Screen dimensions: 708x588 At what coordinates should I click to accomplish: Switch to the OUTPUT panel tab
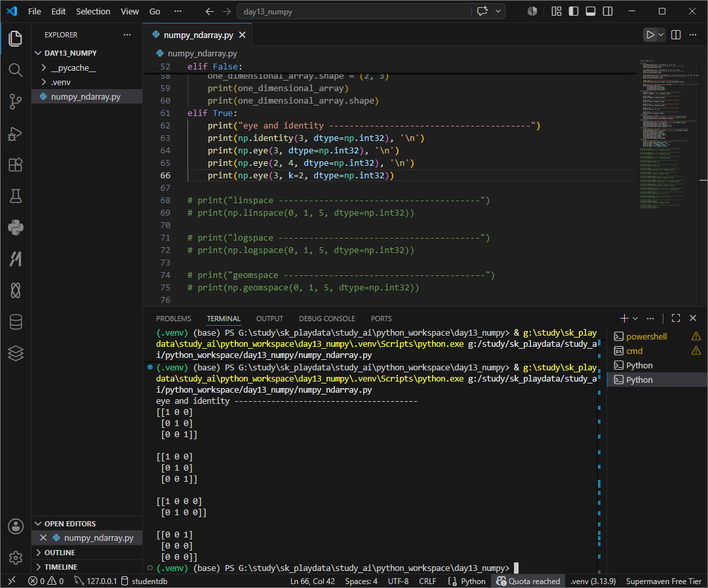point(269,319)
